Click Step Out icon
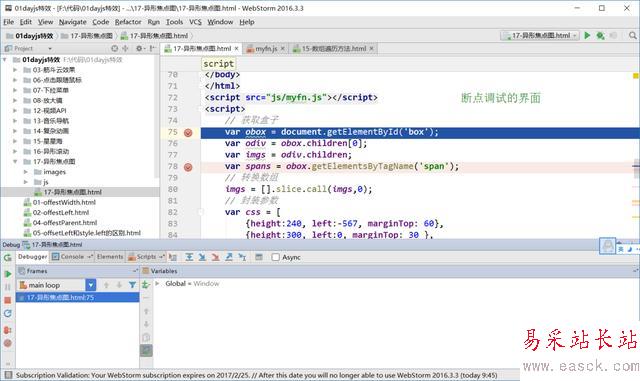Image resolution: width=640 pixels, height=381 pixels. pos(229,257)
